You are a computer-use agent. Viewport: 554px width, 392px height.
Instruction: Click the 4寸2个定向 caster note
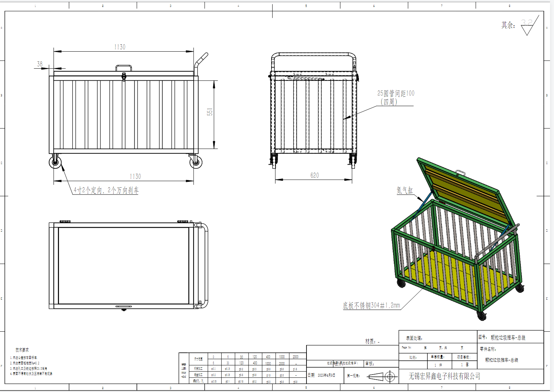pos(106,190)
